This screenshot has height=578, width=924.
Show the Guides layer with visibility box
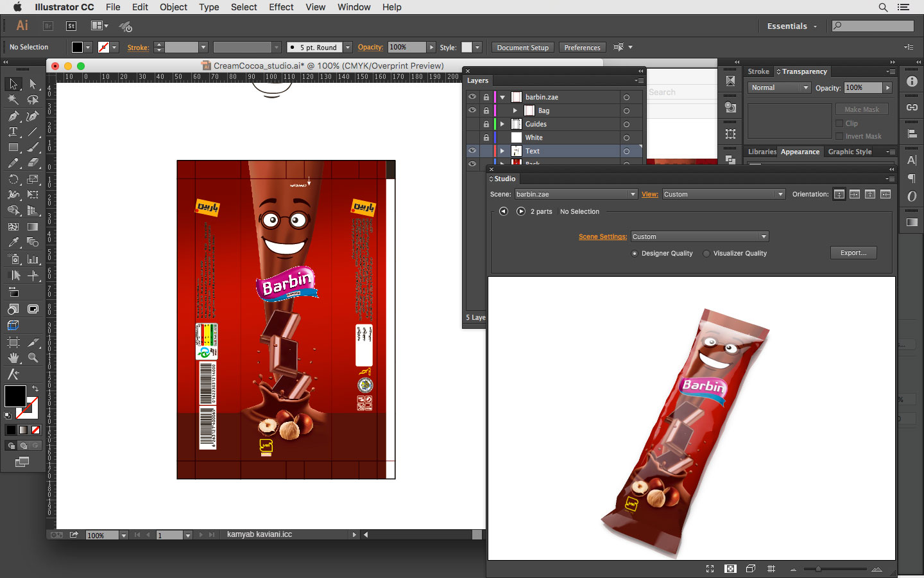pyautogui.click(x=472, y=124)
